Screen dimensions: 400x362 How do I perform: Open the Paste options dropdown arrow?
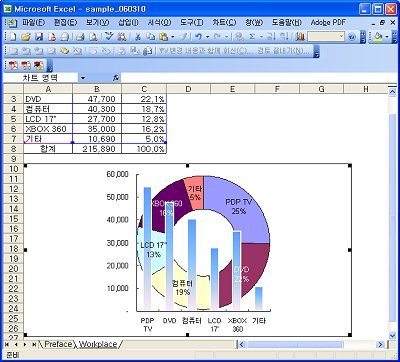173,37
